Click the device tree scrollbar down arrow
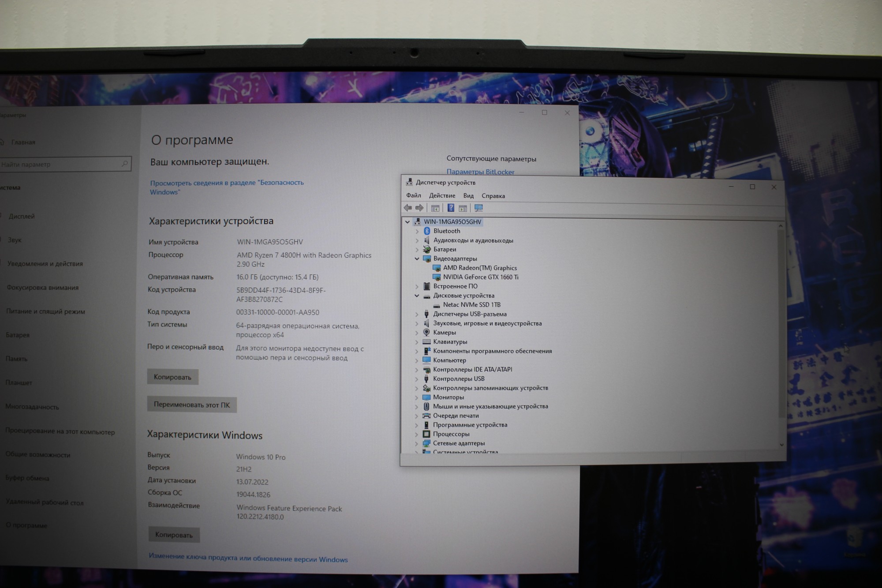882x588 pixels. (x=781, y=445)
